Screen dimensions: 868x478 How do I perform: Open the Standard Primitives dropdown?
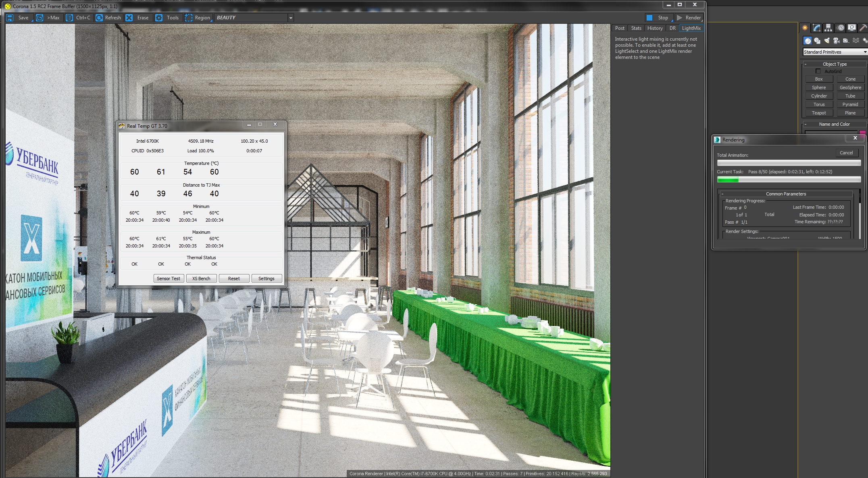[x=865, y=52]
